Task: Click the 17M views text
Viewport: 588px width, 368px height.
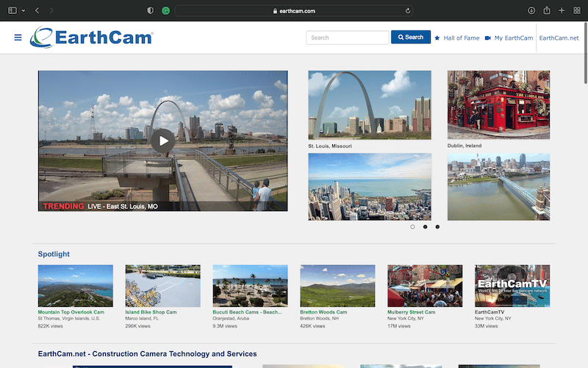Action: pos(398,326)
